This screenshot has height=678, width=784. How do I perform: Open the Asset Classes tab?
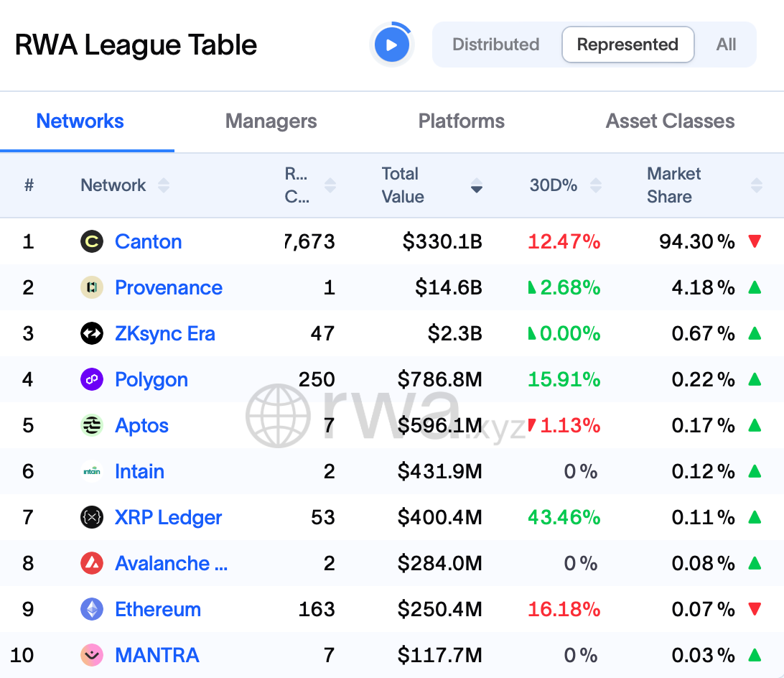click(669, 121)
